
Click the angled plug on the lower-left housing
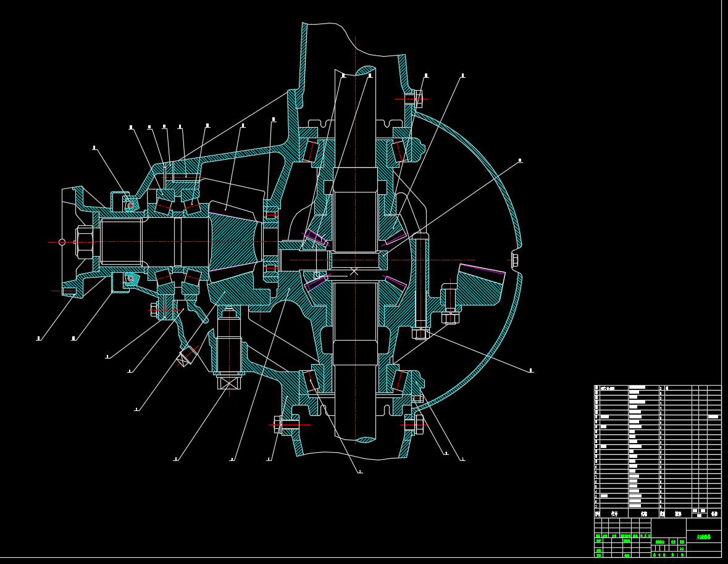[185, 357]
